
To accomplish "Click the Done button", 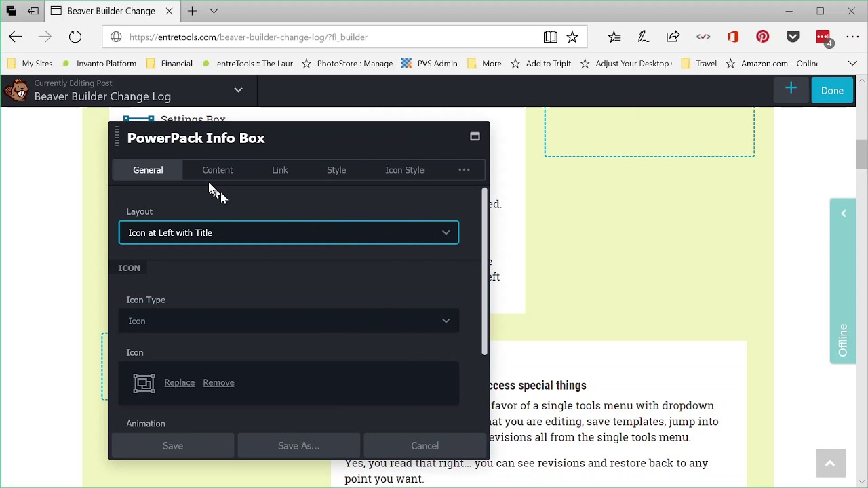I will click(832, 91).
